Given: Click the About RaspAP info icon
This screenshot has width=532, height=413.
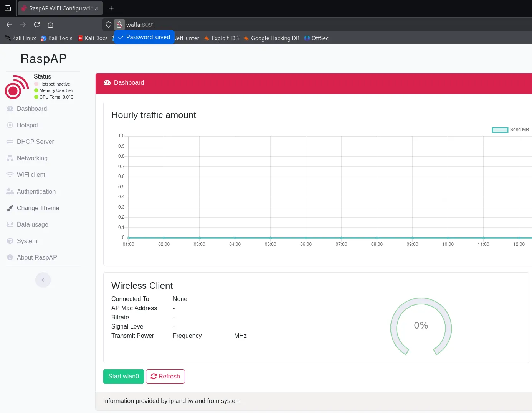Looking at the screenshot, I should (x=10, y=257).
